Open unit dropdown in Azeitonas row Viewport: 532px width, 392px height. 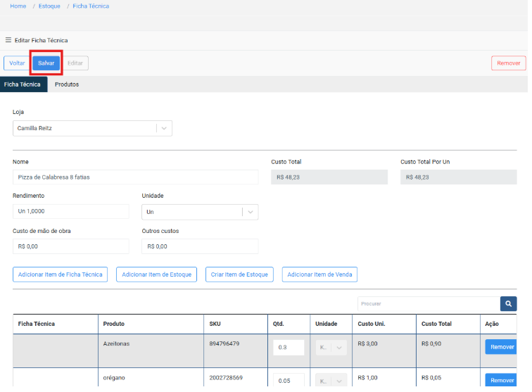pyautogui.click(x=339, y=348)
